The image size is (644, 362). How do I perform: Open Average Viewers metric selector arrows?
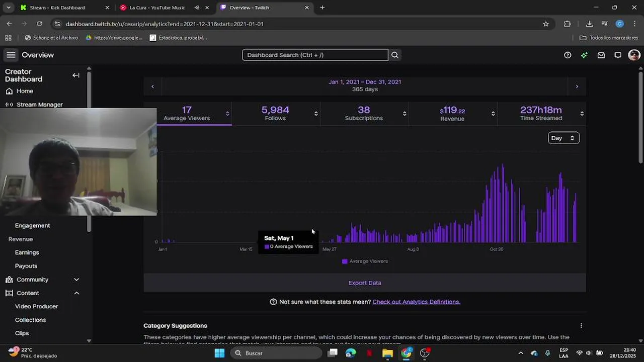point(227,114)
